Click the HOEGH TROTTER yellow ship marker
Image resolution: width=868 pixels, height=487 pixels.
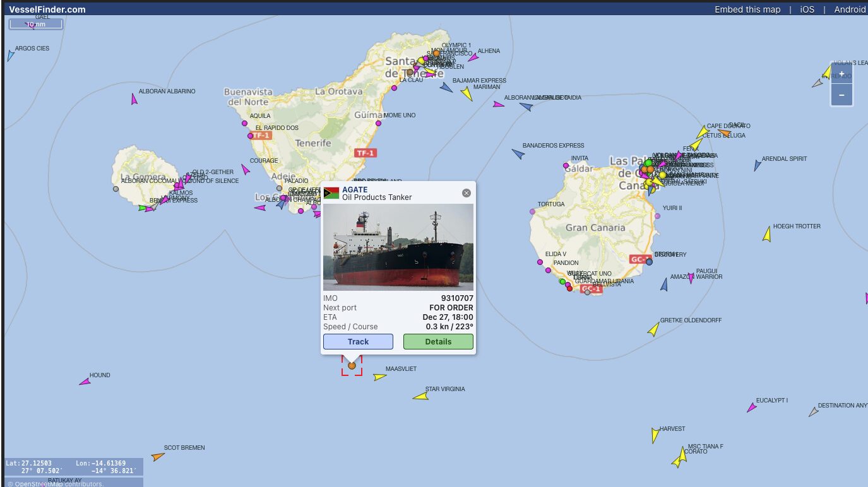[x=767, y=234]
